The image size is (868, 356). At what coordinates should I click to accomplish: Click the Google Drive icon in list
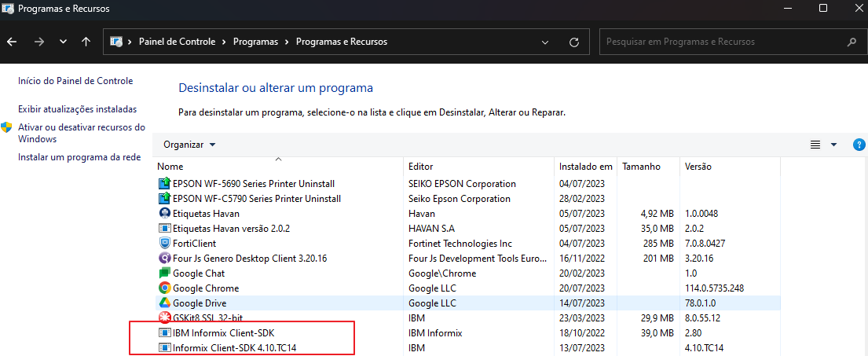(165, 303)
